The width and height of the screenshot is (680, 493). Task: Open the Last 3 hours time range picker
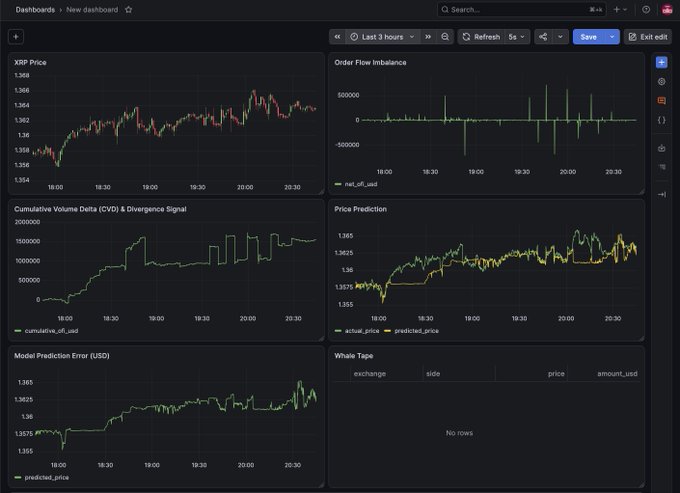(x=382, y=37)
